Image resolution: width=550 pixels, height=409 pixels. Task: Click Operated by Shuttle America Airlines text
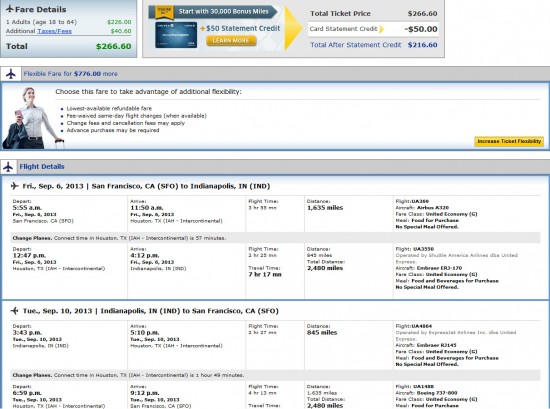click(456, 258)
